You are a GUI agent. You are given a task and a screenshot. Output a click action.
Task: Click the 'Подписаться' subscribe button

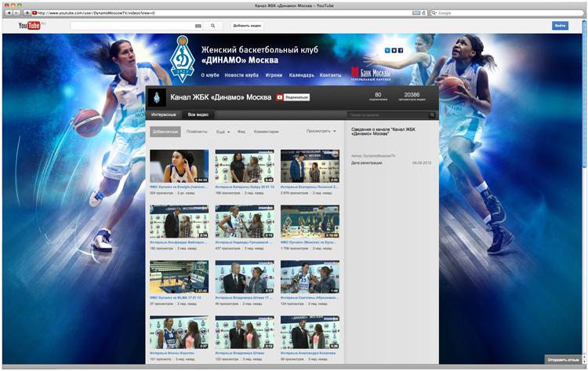coord(292,97)
